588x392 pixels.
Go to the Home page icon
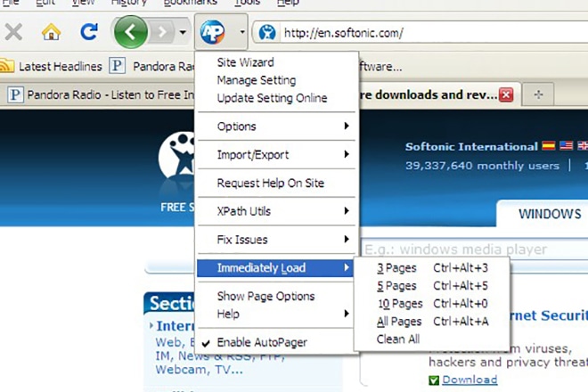(x=51, y=33)
